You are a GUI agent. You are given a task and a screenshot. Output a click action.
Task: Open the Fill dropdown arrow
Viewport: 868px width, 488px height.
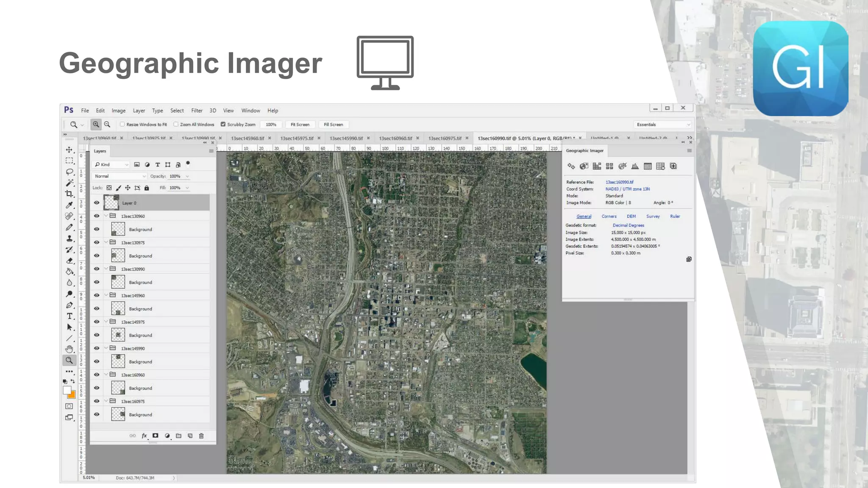[187, 188]
